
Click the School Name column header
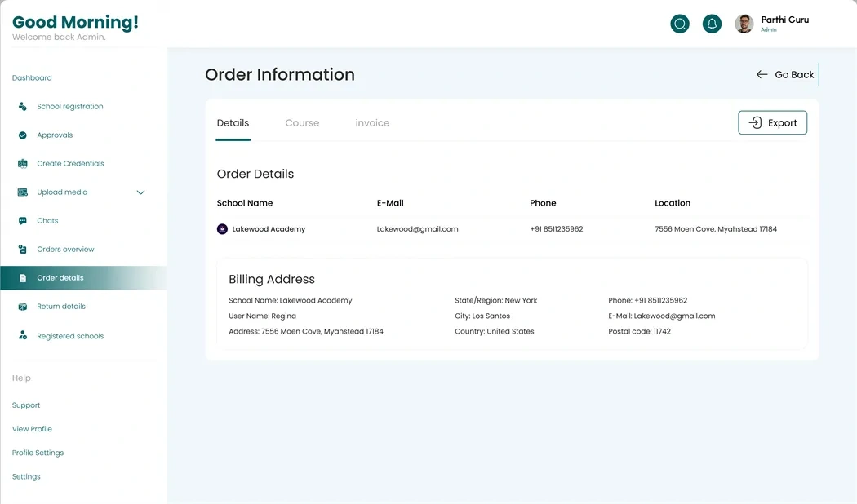click(x=245, y=202)
